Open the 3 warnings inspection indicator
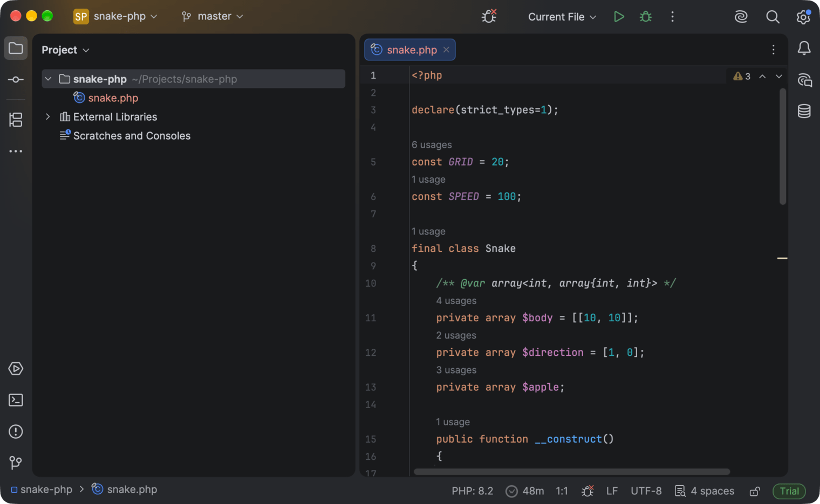Image resolution: width=820 pixels, height=504 pixels. point(742,77)
